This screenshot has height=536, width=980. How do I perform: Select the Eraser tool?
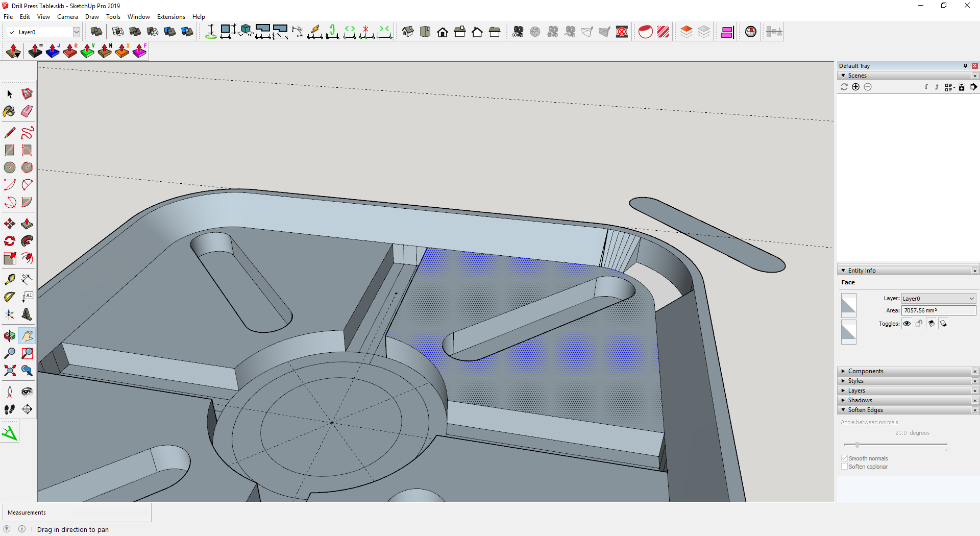coord(27,111)
